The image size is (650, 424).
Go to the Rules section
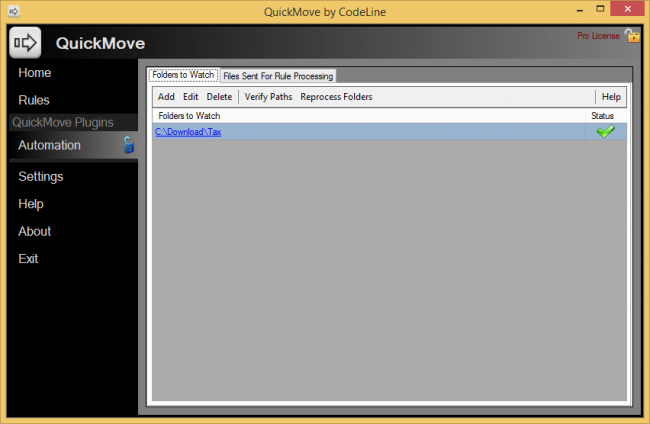click(34, 100)
